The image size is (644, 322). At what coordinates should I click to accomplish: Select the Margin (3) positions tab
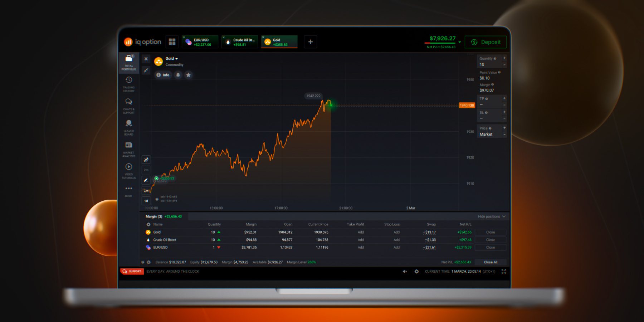164,216
